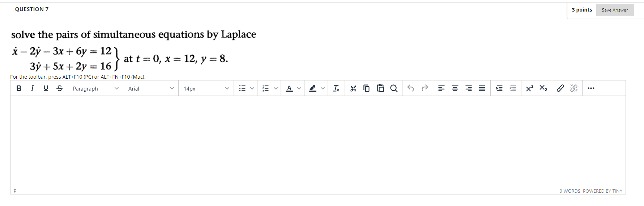Decrease paragraph indent

513,88
